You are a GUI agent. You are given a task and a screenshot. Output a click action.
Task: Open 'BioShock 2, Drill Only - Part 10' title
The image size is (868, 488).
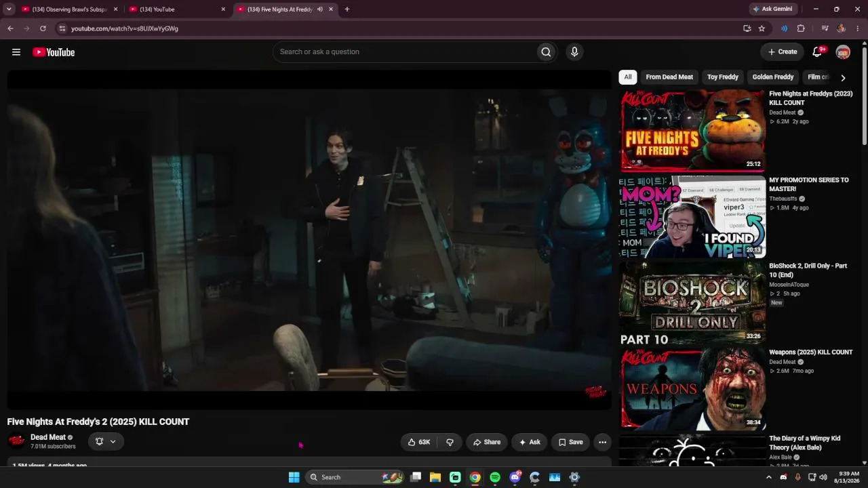coord(808,270)
